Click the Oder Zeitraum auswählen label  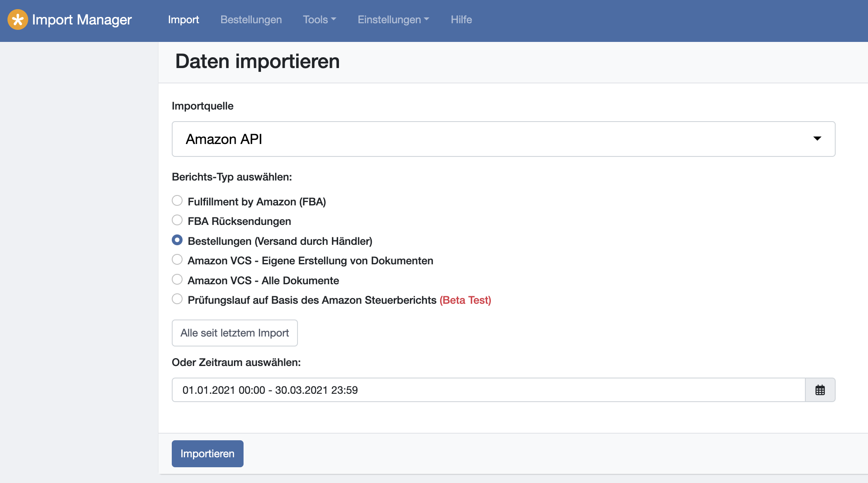coord(236,362)
